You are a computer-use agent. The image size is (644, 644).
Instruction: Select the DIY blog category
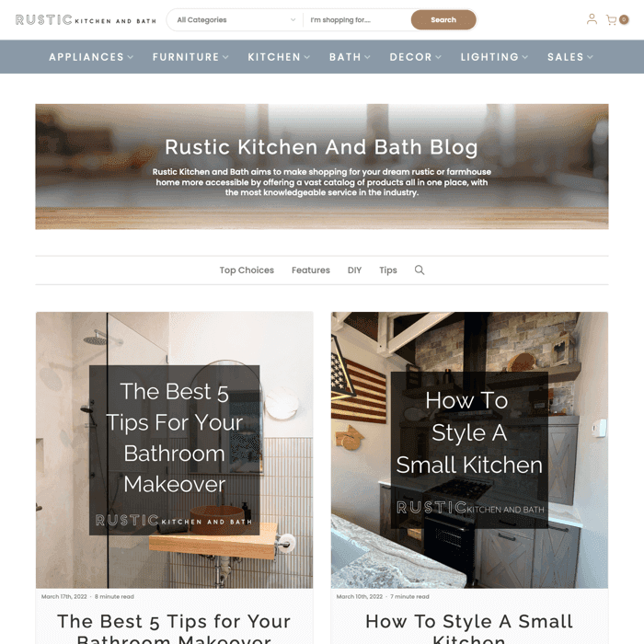point(354,270)
